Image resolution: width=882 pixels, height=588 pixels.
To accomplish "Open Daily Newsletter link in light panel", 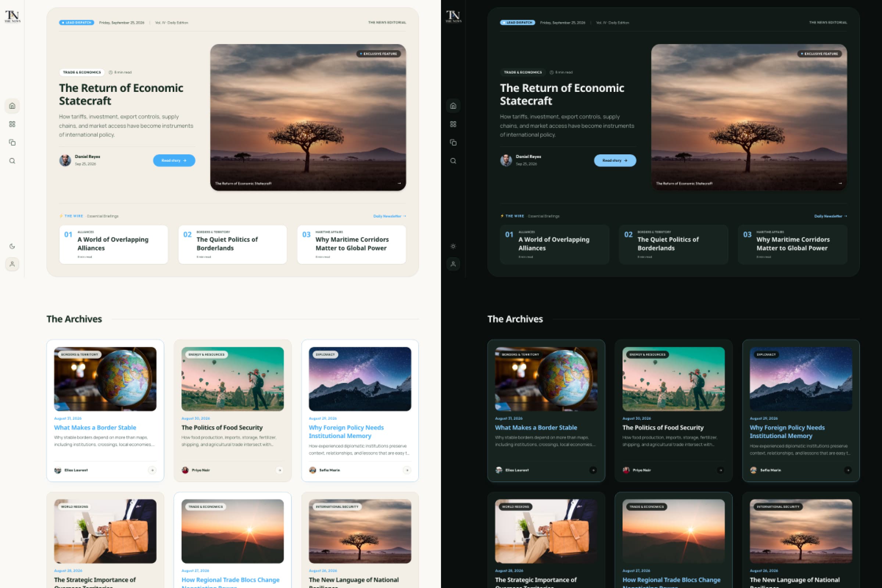I will pyautogui.click(x=389, y=216).
